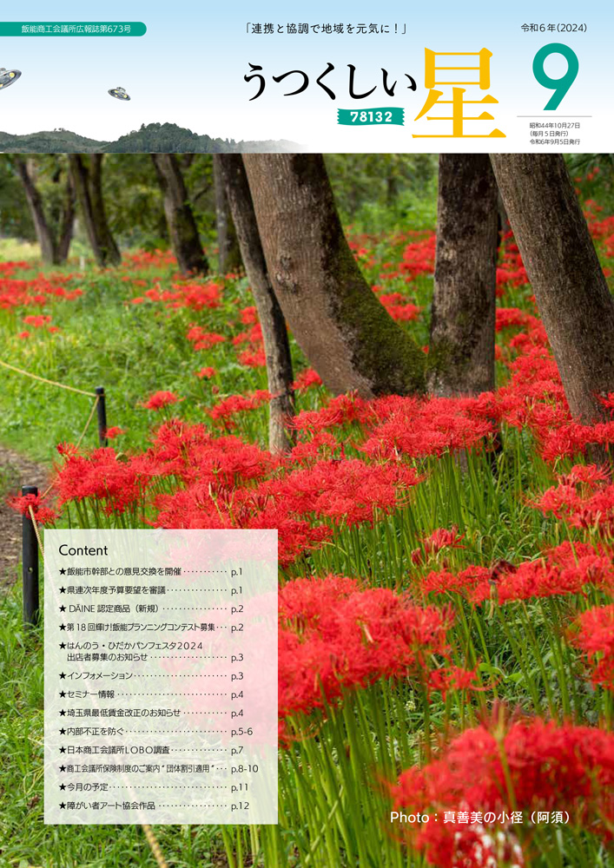Select the 内部不正を防ぐ entry
614x868 pixels.
150,732
